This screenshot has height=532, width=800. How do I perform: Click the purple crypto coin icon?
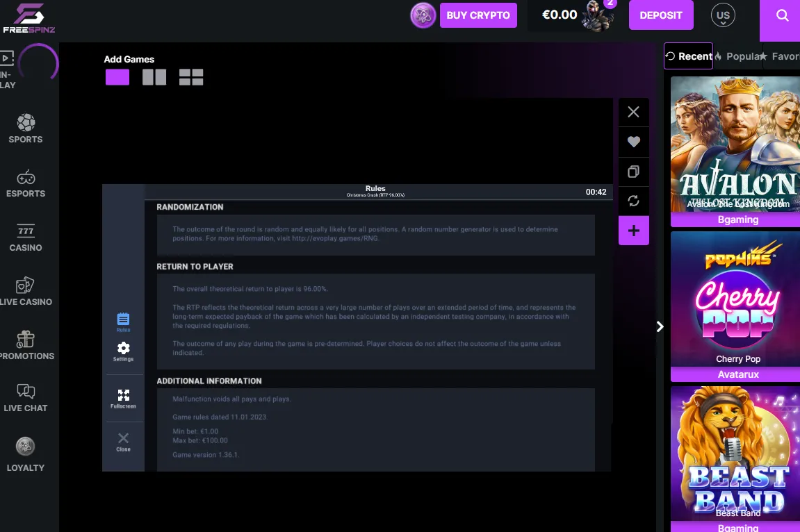pos(423,15)
